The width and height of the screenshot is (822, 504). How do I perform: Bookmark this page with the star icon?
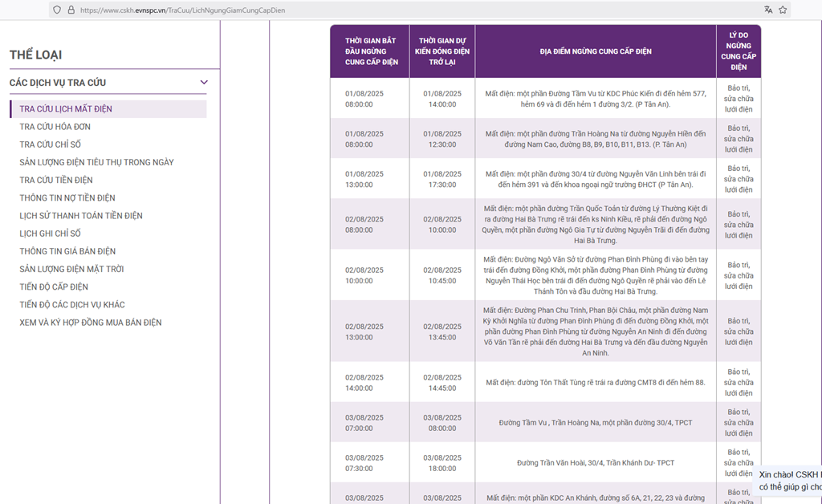783,10
